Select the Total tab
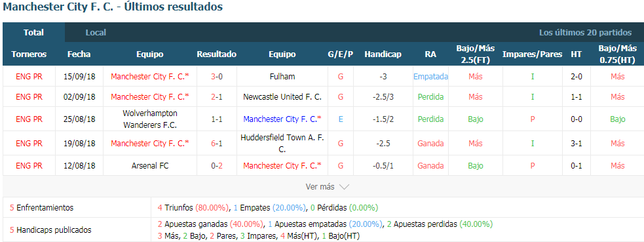 (33, 32)
